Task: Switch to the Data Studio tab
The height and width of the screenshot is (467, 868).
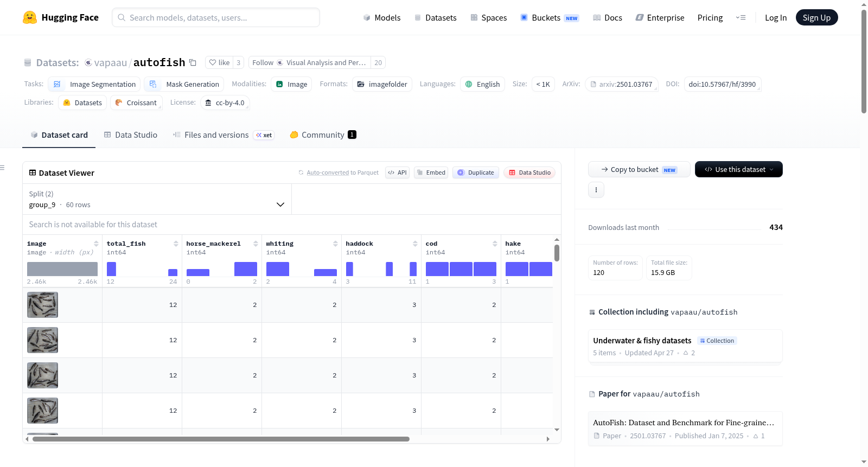Action: (x=131, y=135)
